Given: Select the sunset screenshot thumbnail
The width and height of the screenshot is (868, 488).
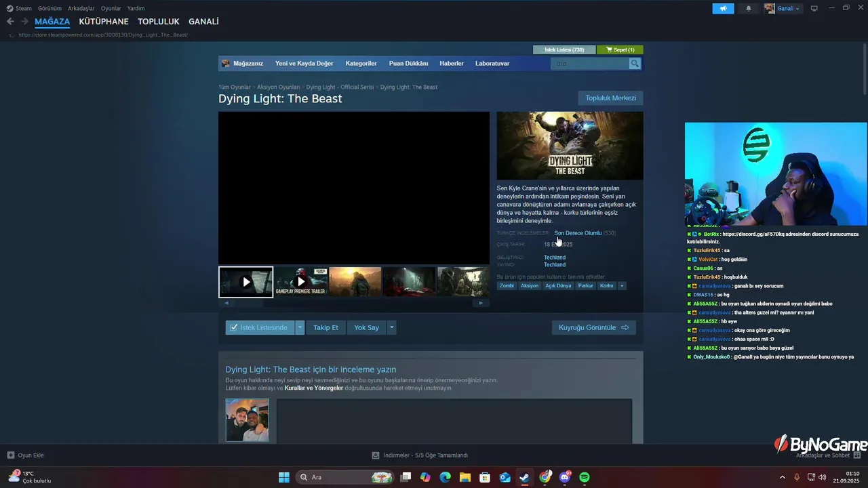Looking at the screenshot, I should (355, 282).
